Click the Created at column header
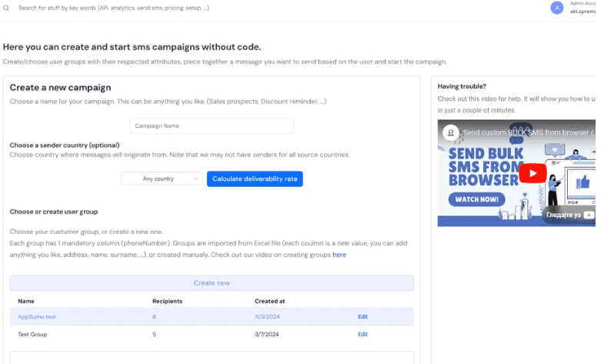604x364 pixels. click(x=269, y=301)
